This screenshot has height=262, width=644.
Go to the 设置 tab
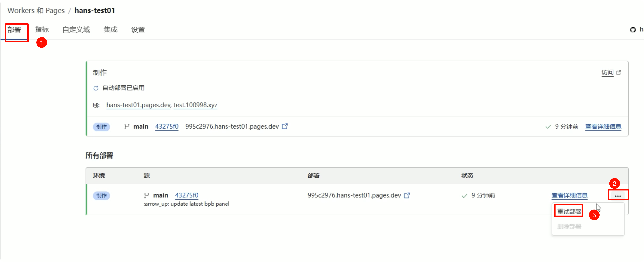[x=138, y=30]
